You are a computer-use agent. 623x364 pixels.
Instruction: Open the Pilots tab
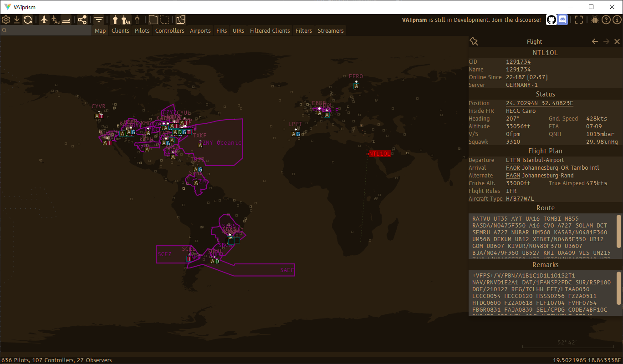(142, 30)
